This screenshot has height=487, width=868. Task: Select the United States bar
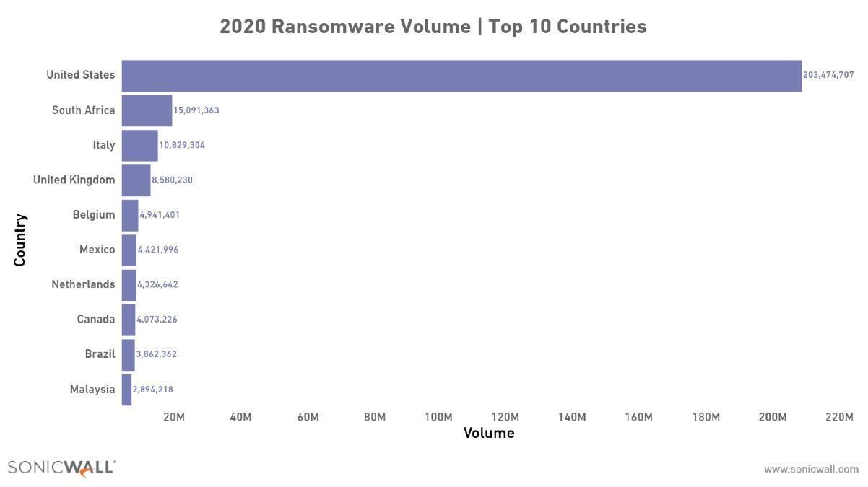pyautogui.click(x=461, y=76)
